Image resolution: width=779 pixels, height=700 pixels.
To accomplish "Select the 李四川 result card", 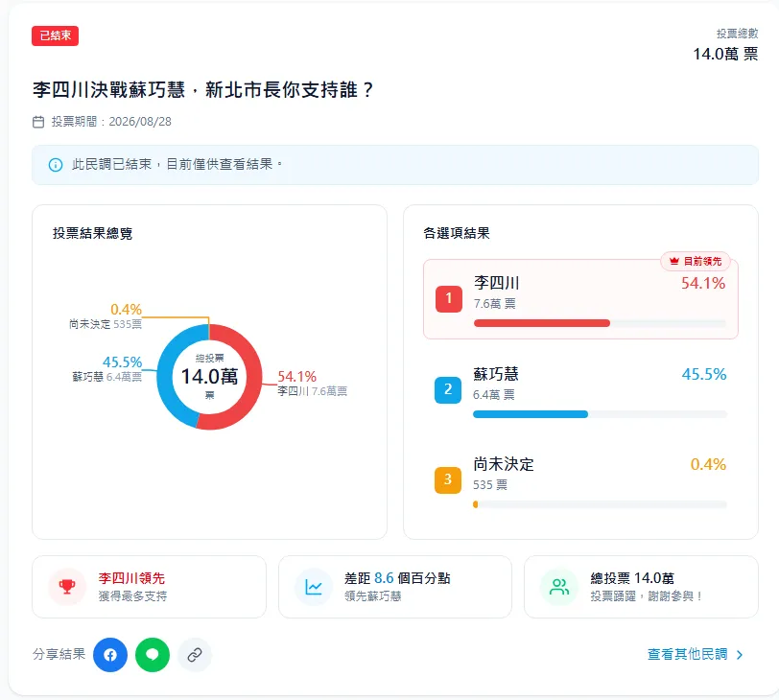I will point(580,299).
